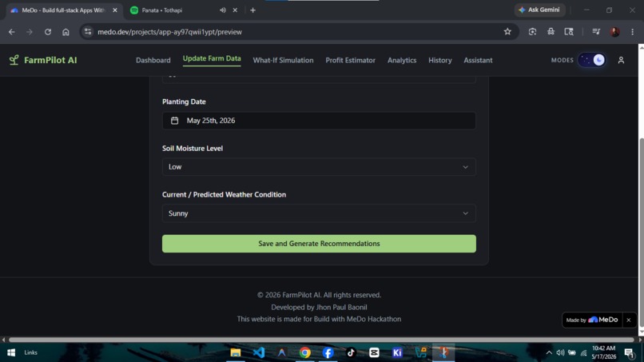Screen dimensions: 644x362
Task: Click the Made by MeDo badge
Action: (x=592, y=320)
